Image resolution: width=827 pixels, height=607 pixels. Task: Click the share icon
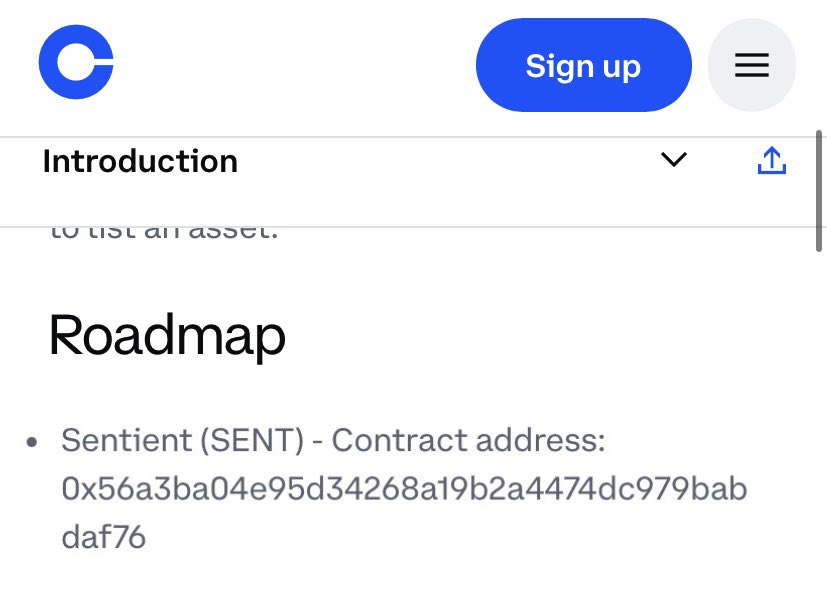[771, 161]
